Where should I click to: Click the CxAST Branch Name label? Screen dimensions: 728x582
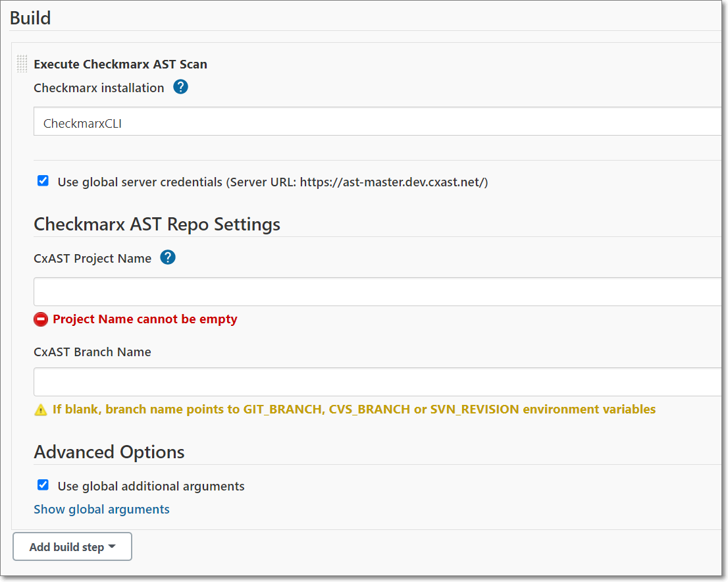(x=92, y=352)
